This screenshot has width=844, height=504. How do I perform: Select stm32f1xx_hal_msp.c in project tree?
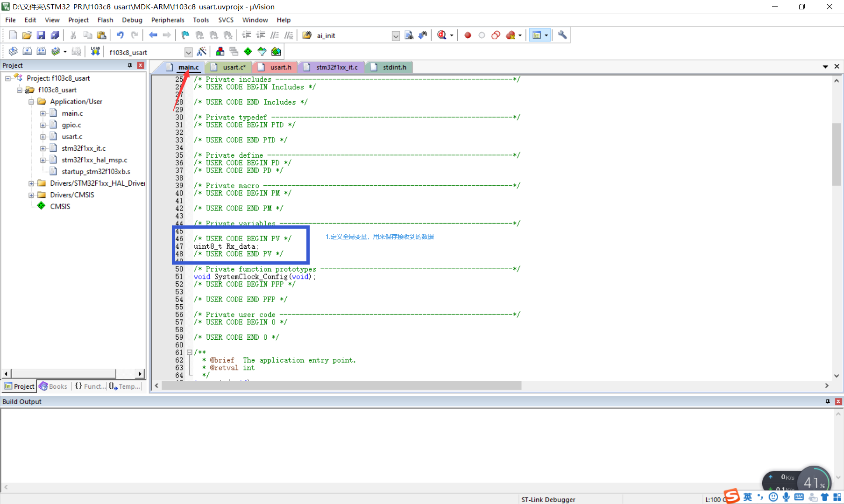(94, 160)
